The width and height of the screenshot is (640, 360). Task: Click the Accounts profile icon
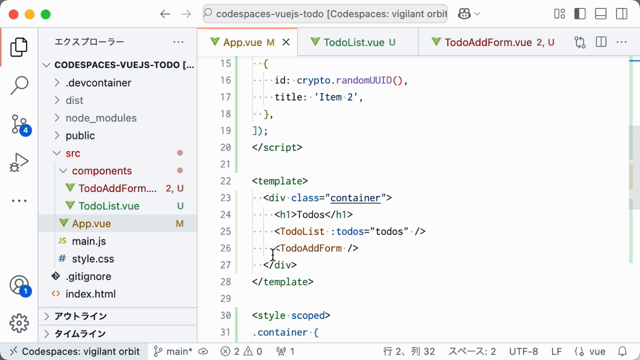point(19,285)
